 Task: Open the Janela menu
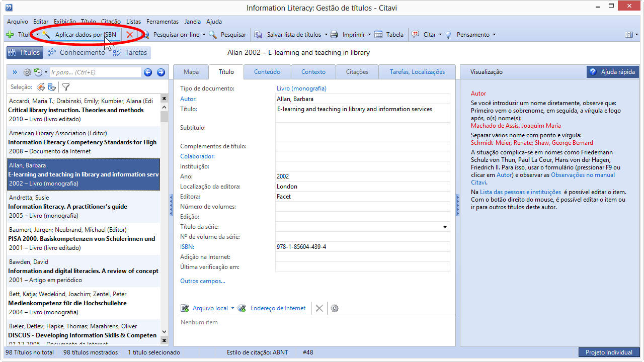192,22
